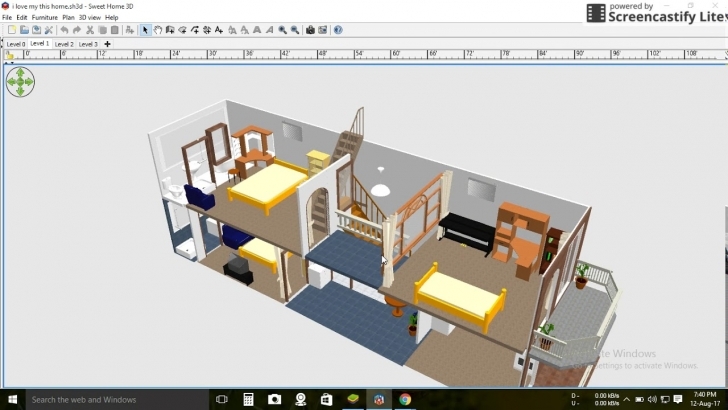Open a home file via toolbar

(24, 30)
